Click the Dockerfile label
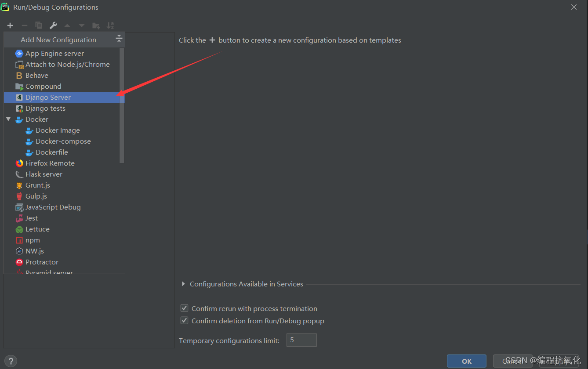The image size is (588, 369). coord(52,152)
